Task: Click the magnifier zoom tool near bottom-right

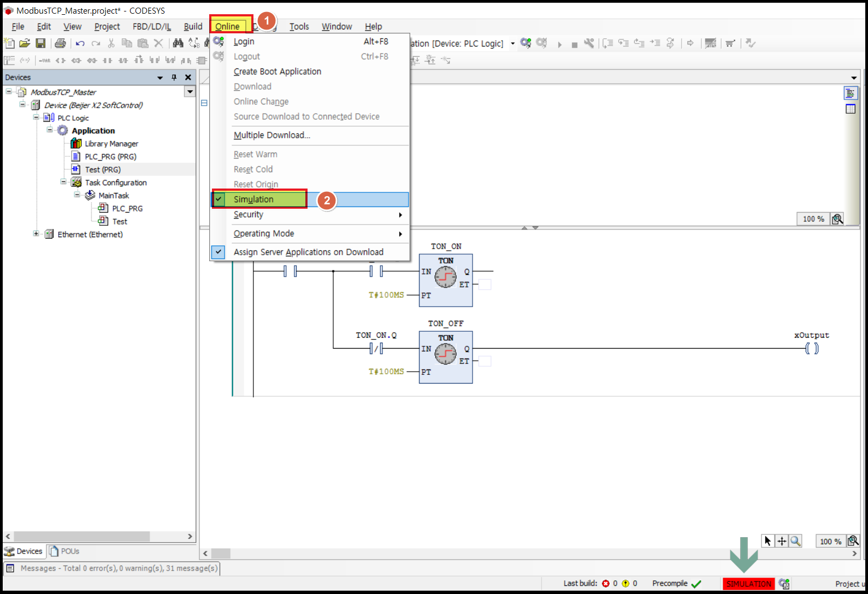Action: [x=795, y=541]
